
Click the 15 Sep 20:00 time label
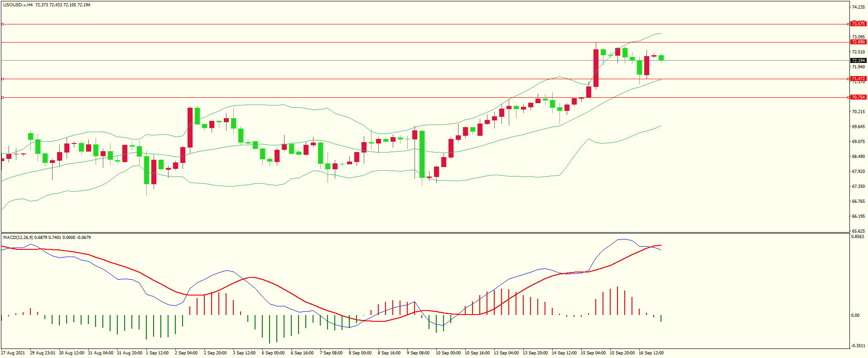(x=622, y=353)
